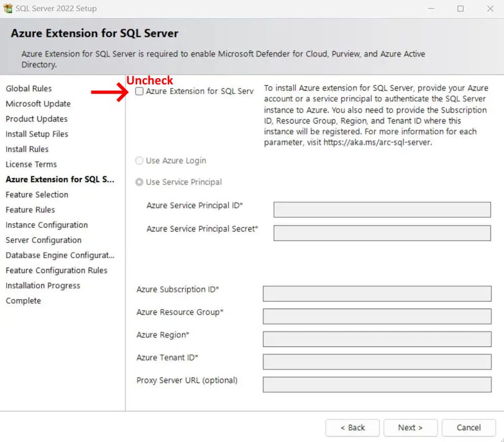
Task: Maximize the SQL Server Setup window
Action: [460, 9]
